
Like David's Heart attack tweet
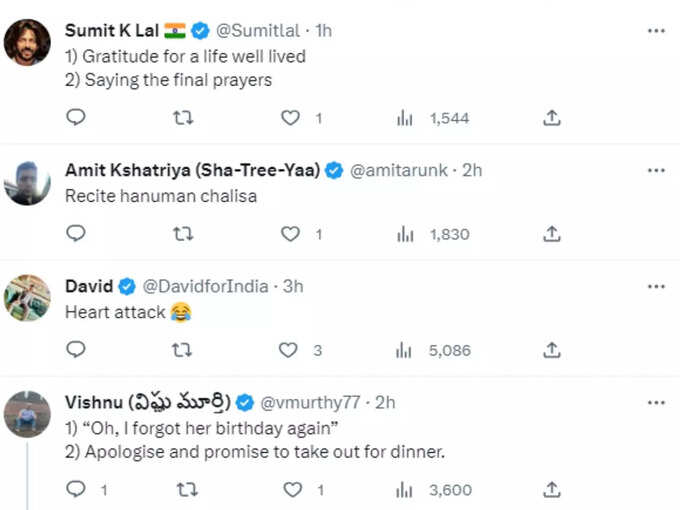[288, 350]
